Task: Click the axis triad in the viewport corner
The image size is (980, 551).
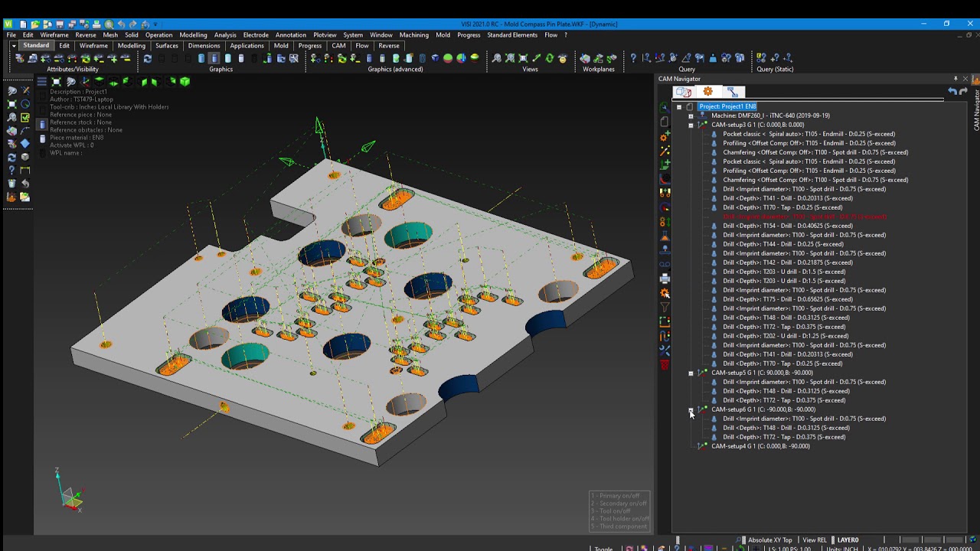Action: pos(70,492)
